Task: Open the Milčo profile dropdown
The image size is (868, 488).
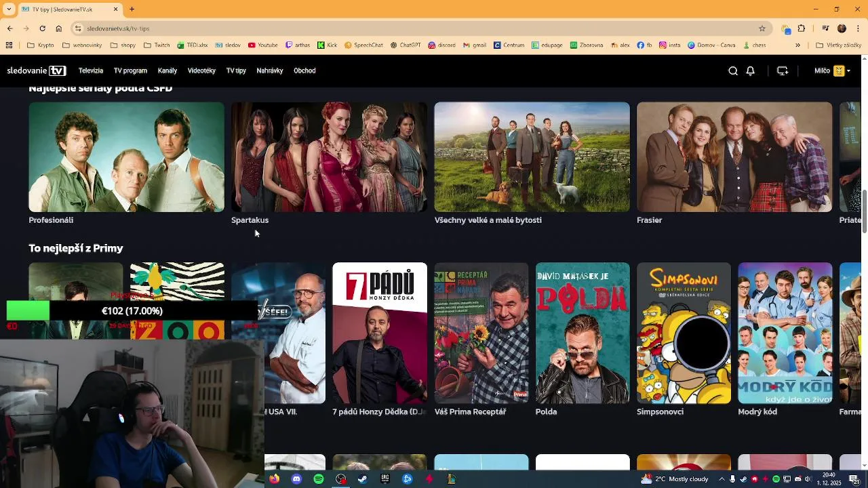Action: tap(833, 70)
